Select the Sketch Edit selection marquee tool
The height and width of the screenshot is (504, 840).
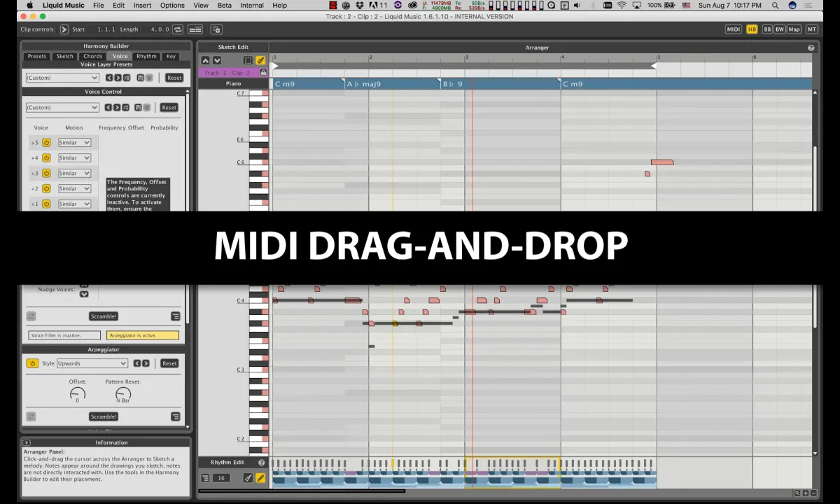click(x=248, y=61)
